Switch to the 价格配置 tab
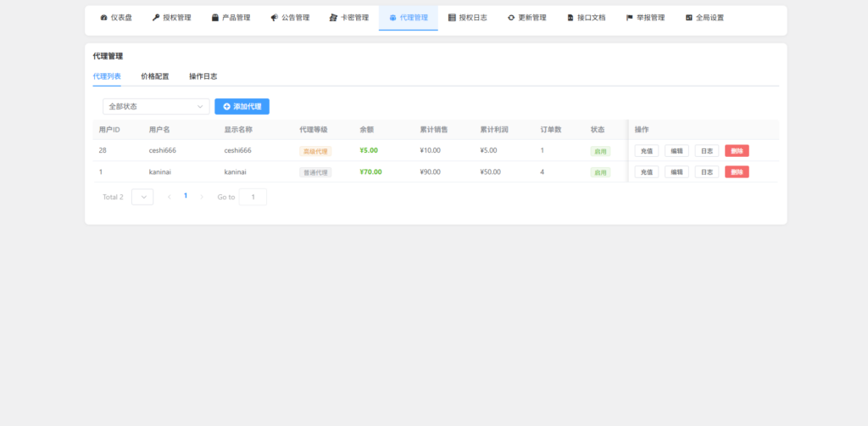 (154, 76)
